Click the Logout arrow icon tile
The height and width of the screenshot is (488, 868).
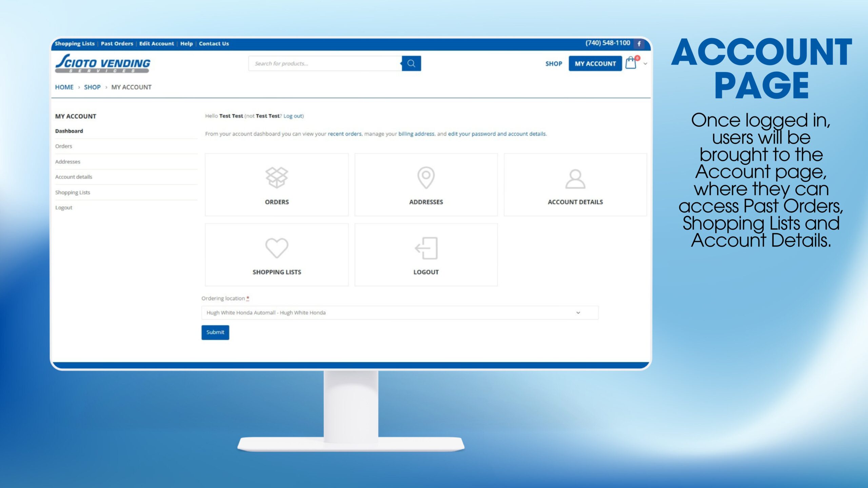(426, 248)
